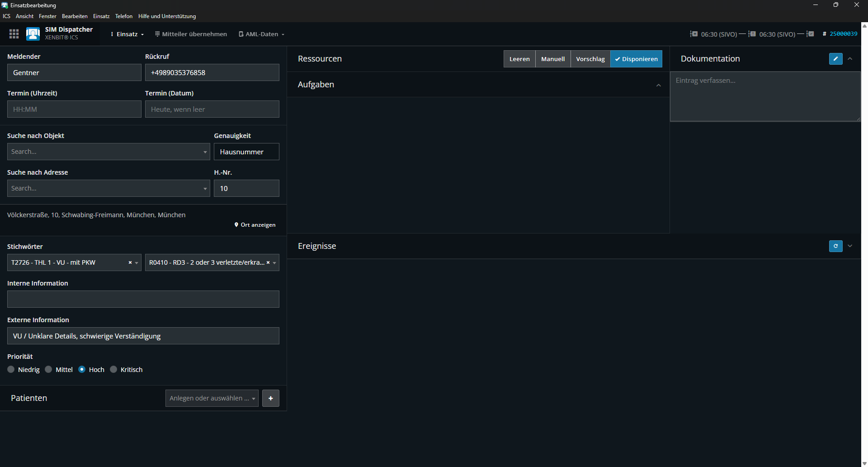Screen dimensions: 868x467
Task: Click the Vorschlag button
Action: (x=590, y=59)
